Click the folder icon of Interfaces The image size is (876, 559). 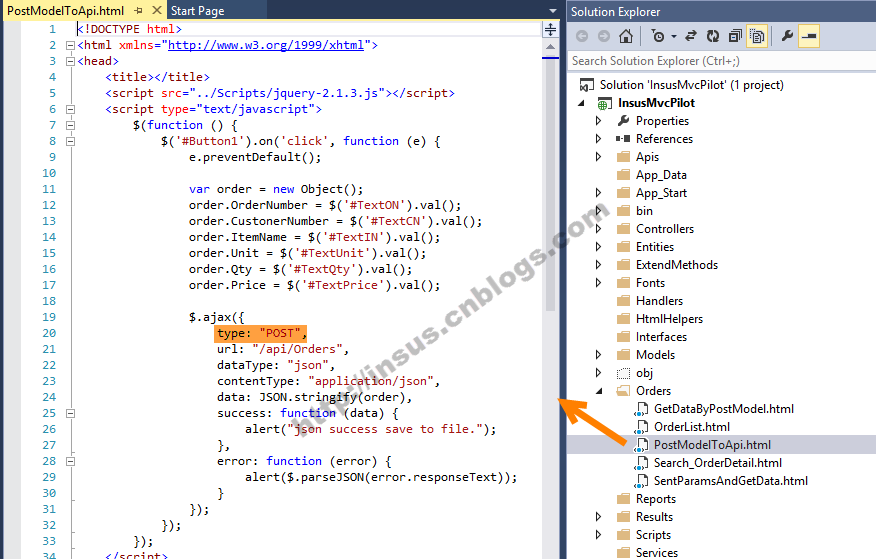coord(623,337)
